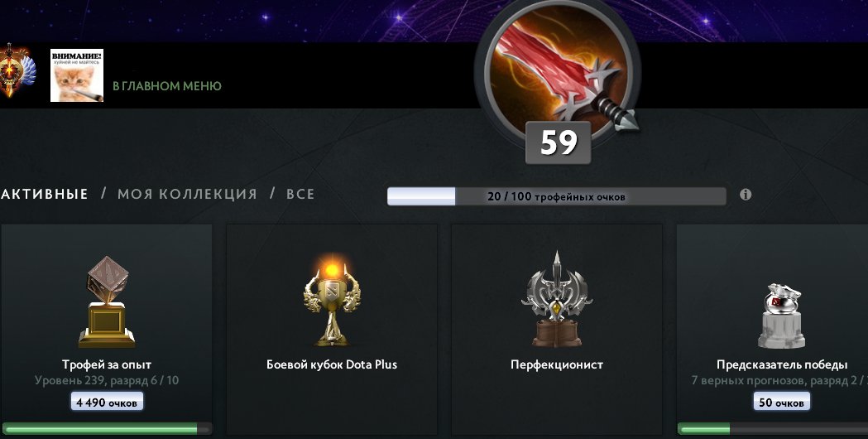Select the Боевой кубок Dota Plus cup icon
The height and width of the screenshot is (439, 868).
pos(332,301)
